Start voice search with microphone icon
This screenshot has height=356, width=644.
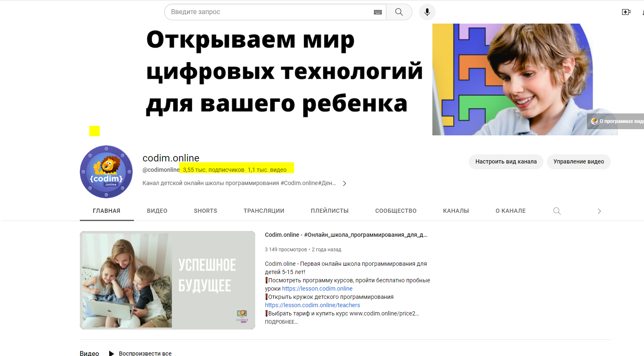tap(427, 12)
